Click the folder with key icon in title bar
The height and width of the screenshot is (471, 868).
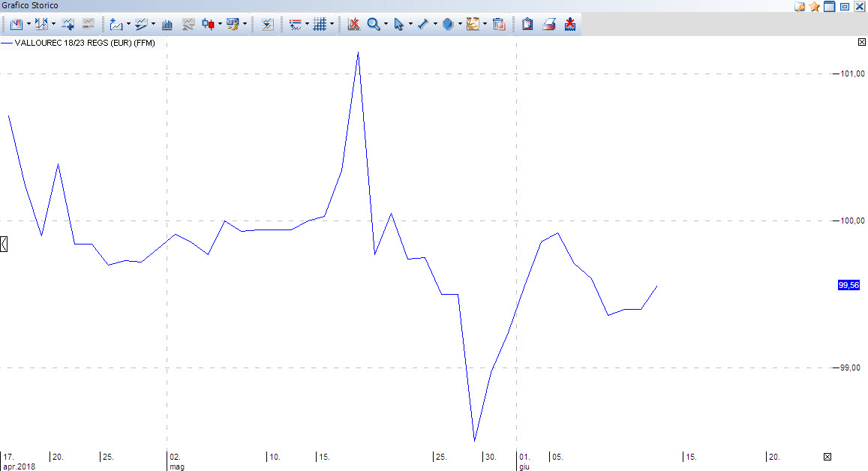800,7
